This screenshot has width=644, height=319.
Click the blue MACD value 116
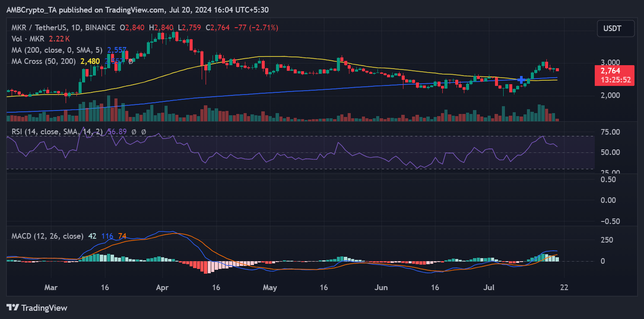click(x=107, y=236)
